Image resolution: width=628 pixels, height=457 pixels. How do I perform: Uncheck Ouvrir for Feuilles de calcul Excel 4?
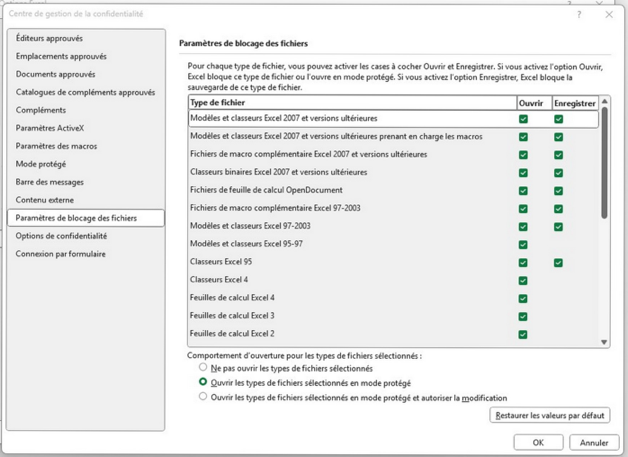pos(523,298)
